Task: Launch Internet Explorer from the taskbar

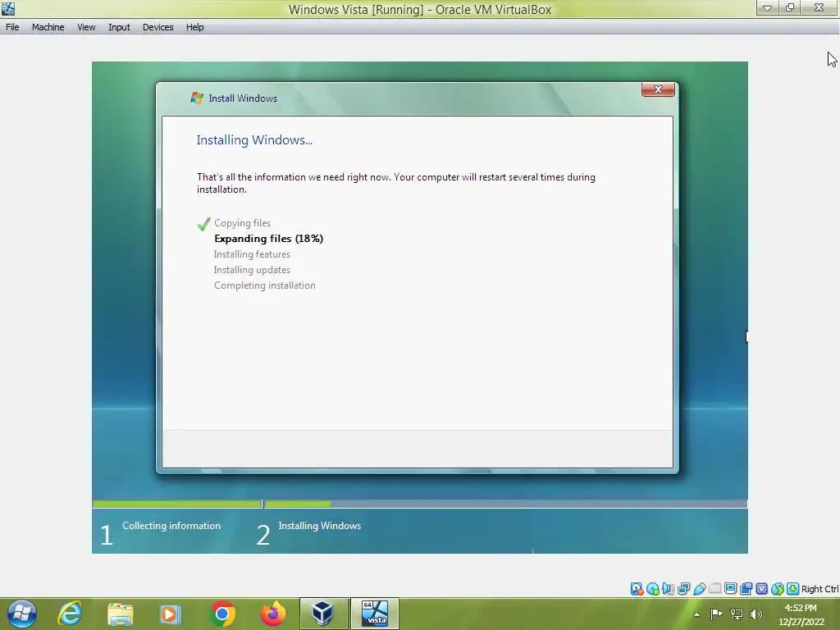Action: (x=71, y=614)
